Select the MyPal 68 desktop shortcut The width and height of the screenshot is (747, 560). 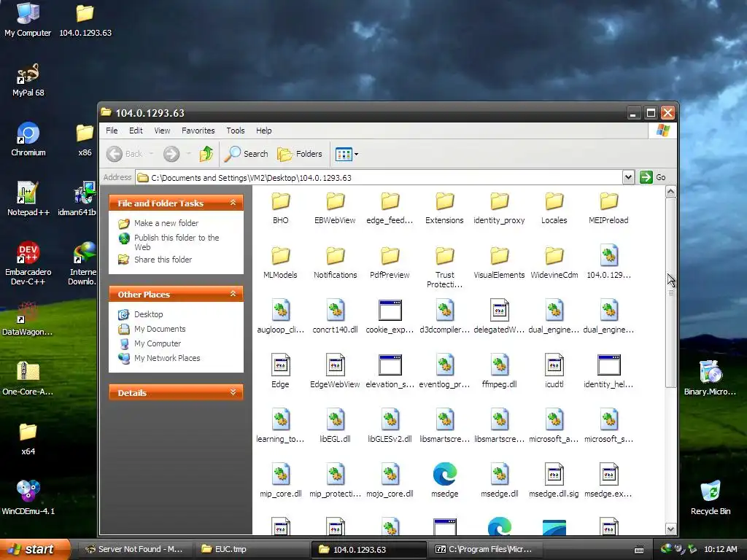28,79
